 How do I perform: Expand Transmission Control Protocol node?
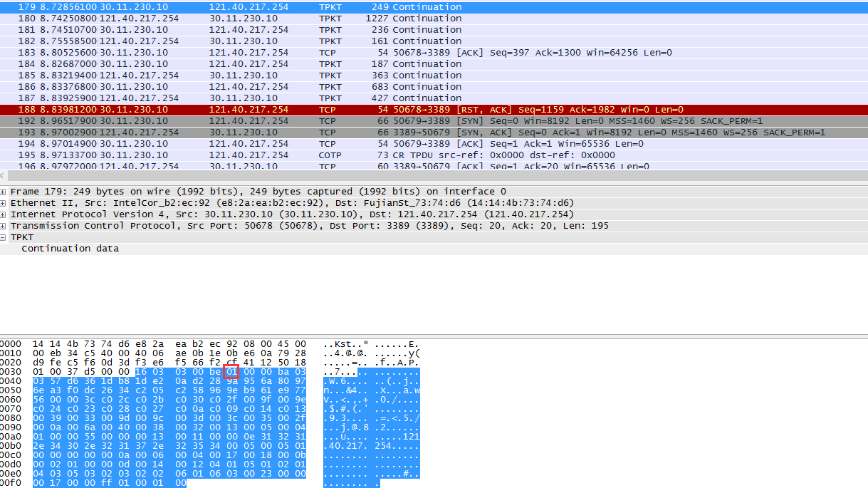(4, 226)
